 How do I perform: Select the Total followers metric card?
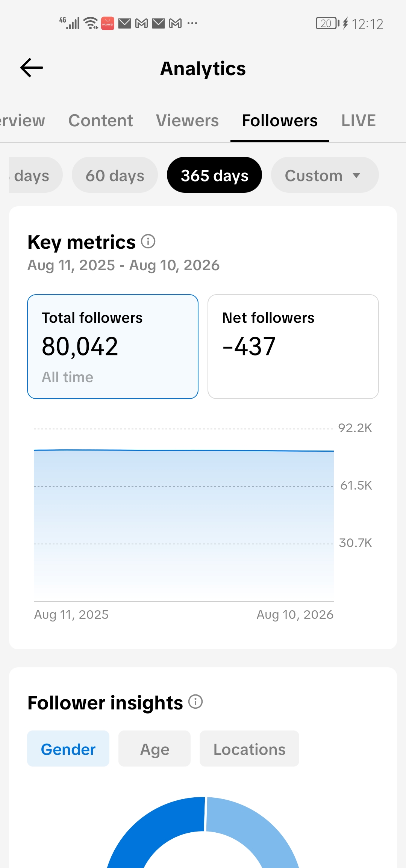(113, 346)
